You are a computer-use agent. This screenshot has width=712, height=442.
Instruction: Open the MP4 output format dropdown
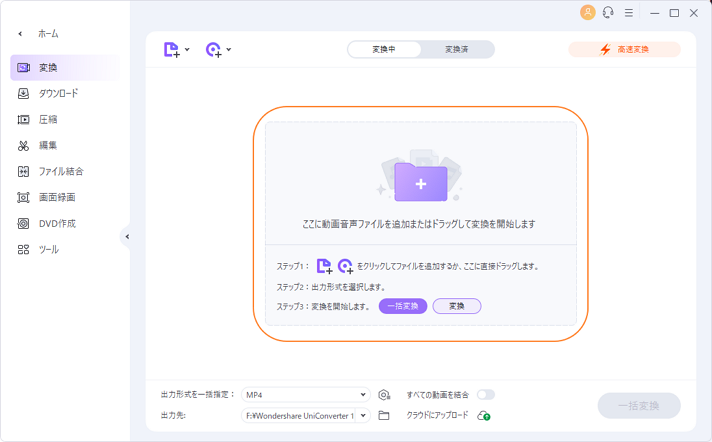(305, 395)
